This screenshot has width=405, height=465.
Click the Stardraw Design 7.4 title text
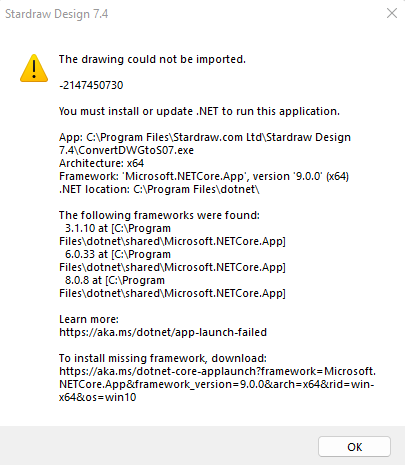[x=57, y=14]
